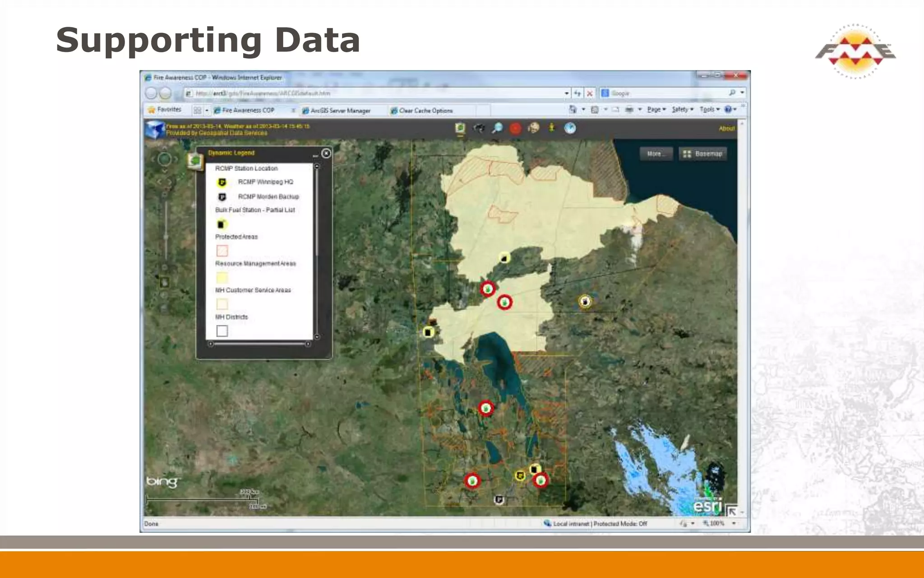Click the About link
This screenshot has height=578, width=924.
coord(726,129)
